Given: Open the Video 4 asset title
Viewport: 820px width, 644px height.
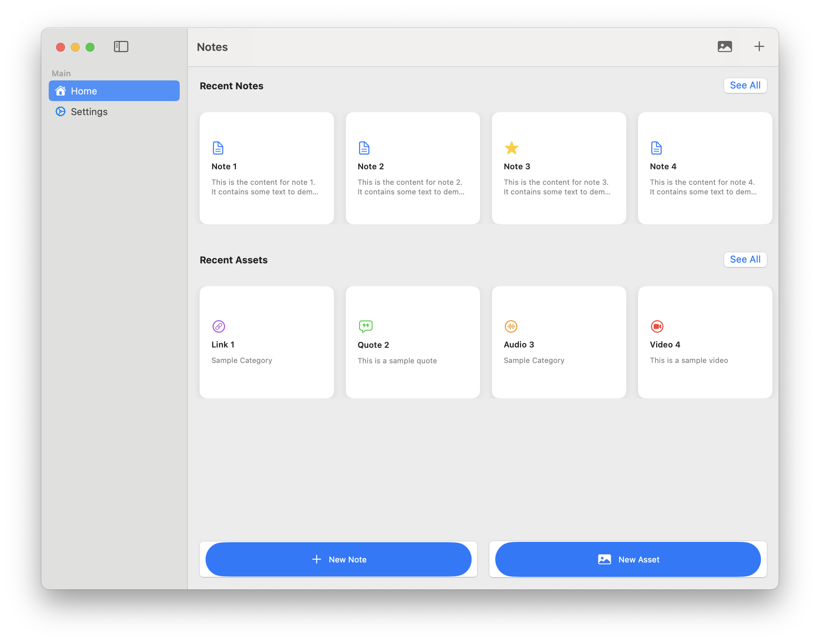Looking at the screenshot, I should [x=665, y=344].
